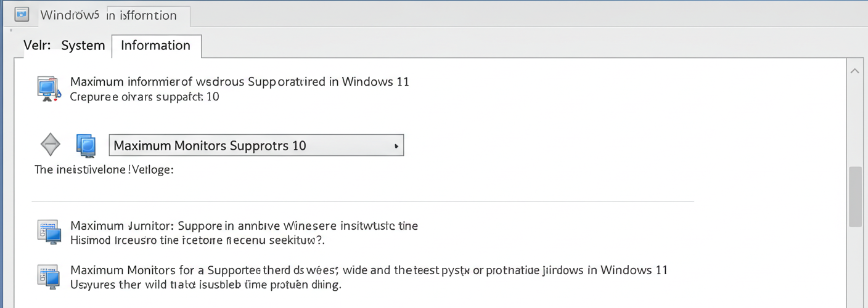Click the icon beside the Maximum Monitors for a Supportee entry
This screenshot has height=308, width=868.
[49, 277]
